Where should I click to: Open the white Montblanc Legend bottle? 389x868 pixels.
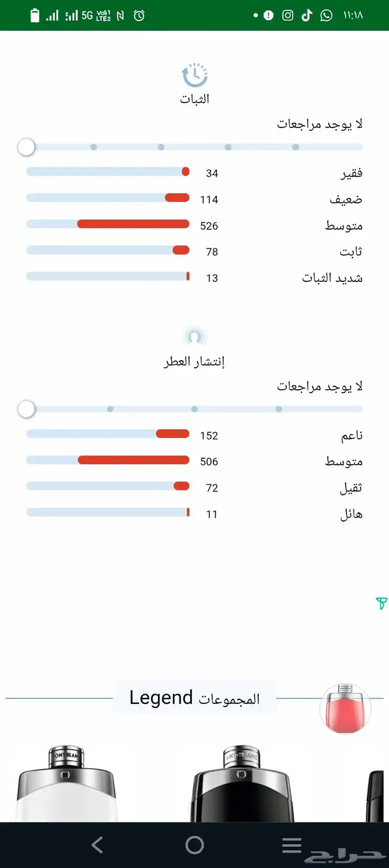click(x=67, y=784)
